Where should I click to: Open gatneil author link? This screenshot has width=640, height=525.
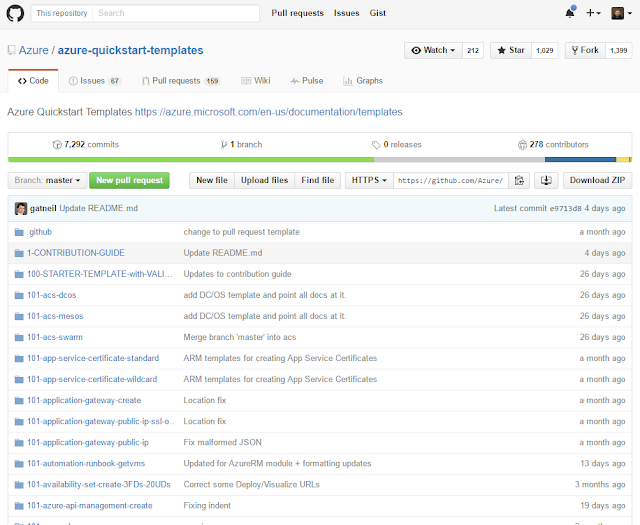(x=43, y=208)
